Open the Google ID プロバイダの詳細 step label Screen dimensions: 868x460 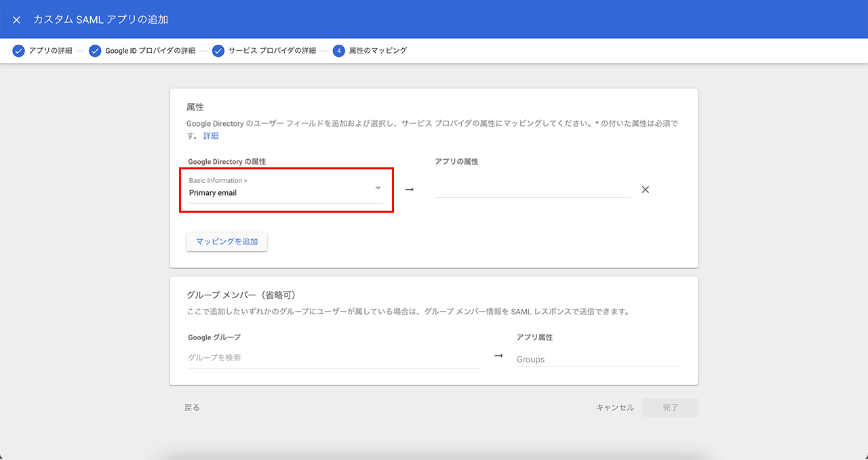point(150,51)
